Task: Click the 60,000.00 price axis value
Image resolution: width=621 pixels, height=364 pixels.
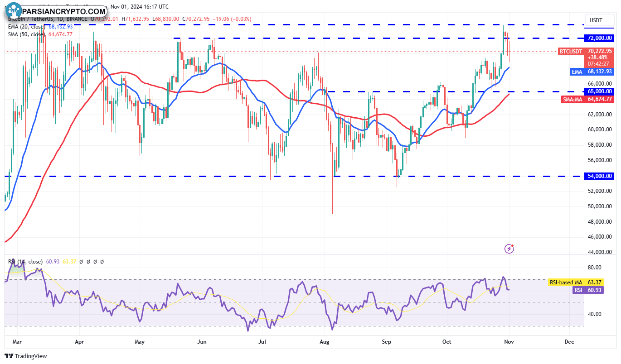Action: 600,129
